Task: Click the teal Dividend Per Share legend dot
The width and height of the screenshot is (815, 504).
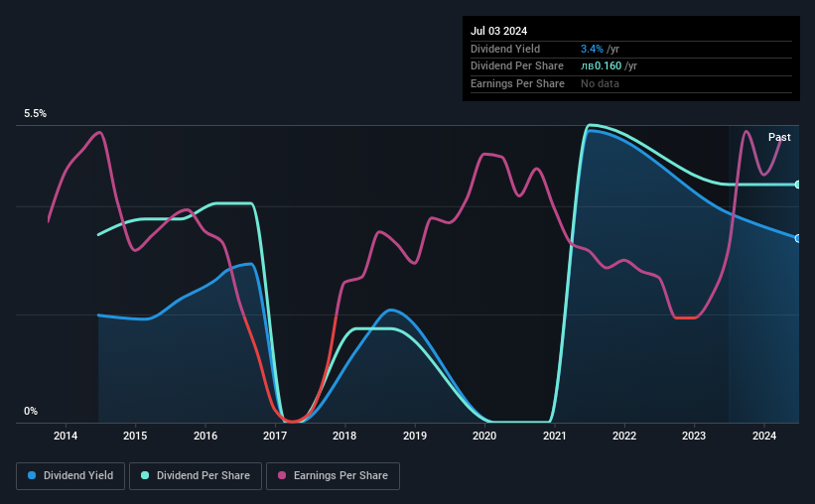Action: [145, 475]
